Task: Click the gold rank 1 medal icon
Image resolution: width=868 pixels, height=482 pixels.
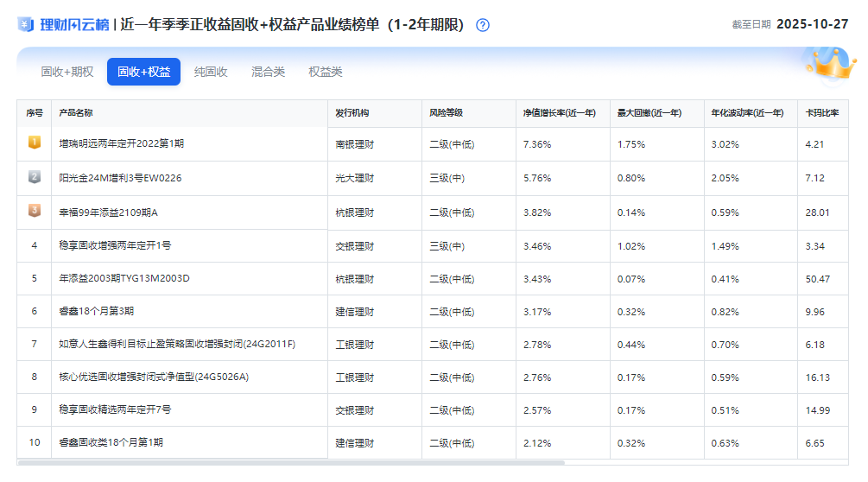Action: click(35, 143)
